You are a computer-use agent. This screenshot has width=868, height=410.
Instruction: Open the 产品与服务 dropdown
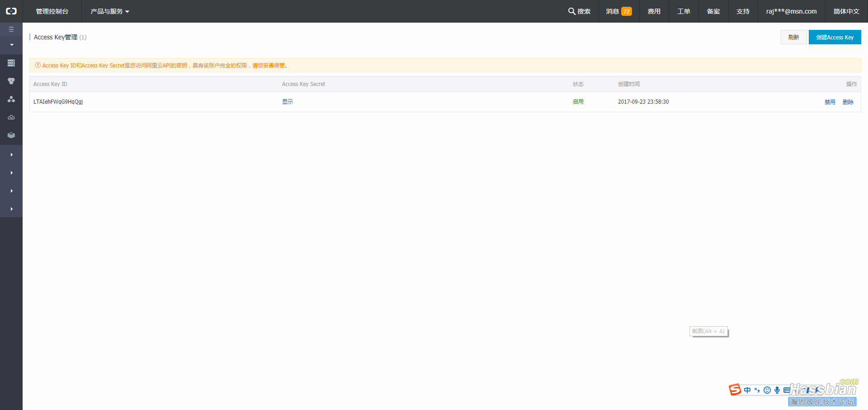pyautogui.click(x=110, y=11)
